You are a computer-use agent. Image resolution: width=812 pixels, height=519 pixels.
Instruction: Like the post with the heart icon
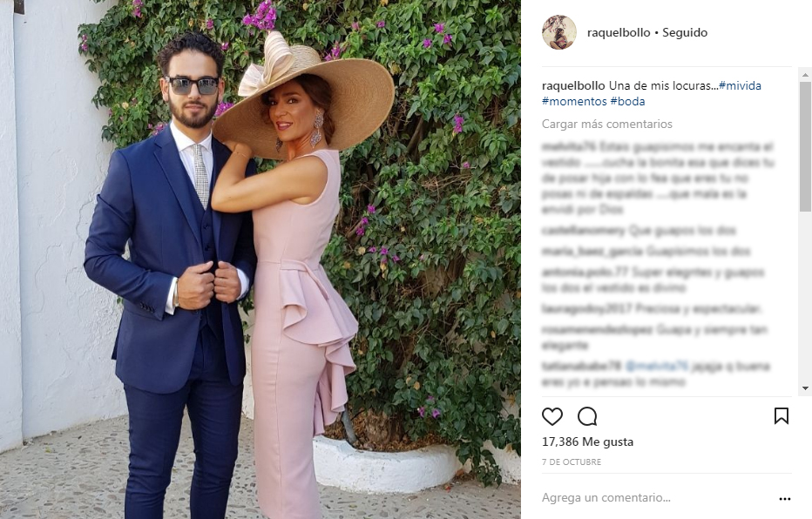point(552,416)
